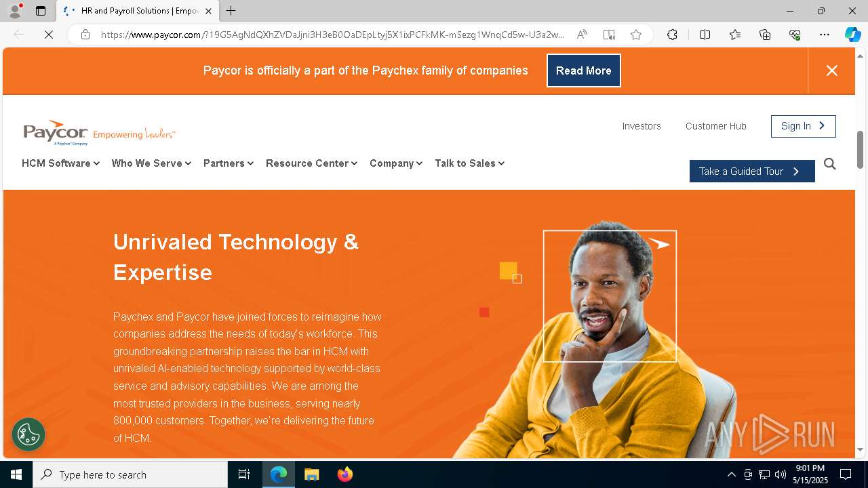Image resolution: width=868 pixels, height=488 pixels.
Task: Expand the HCM Software menu
Action: (x=60, y=163)
